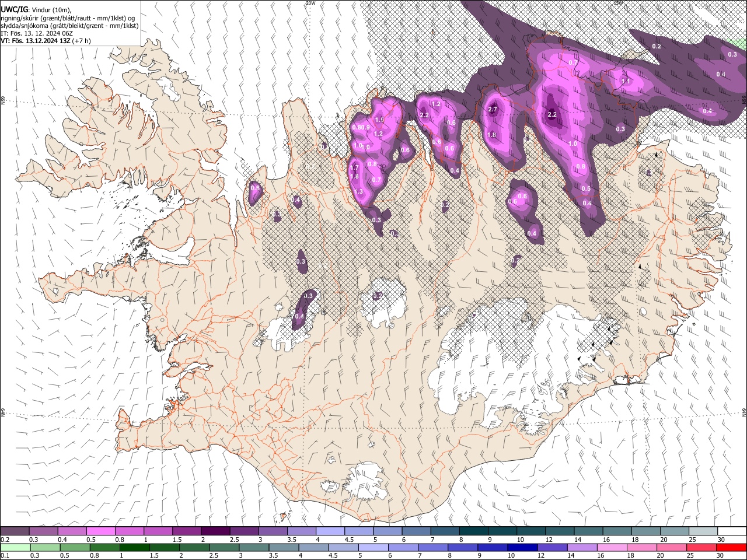Click the bright red swatch labeled 30
The height and width of the screenshot is (560, 747).
[732, 547]
